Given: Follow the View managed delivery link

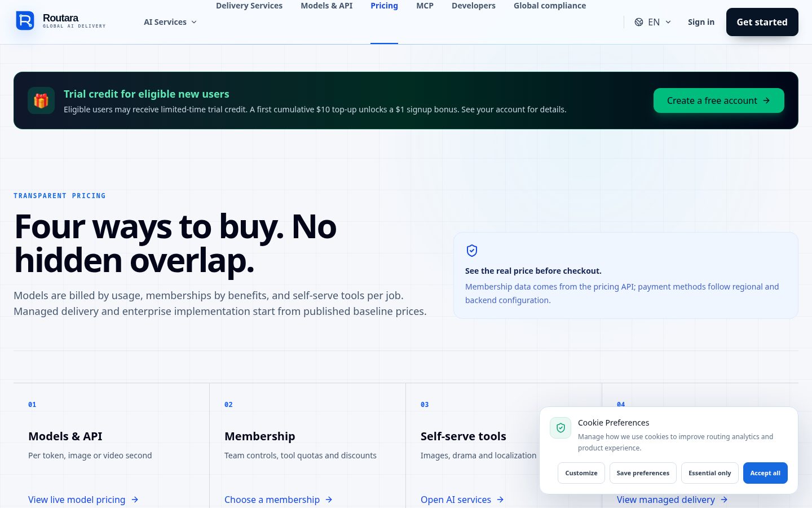Looking at the screenshot, I should click(x=672, y=500).
